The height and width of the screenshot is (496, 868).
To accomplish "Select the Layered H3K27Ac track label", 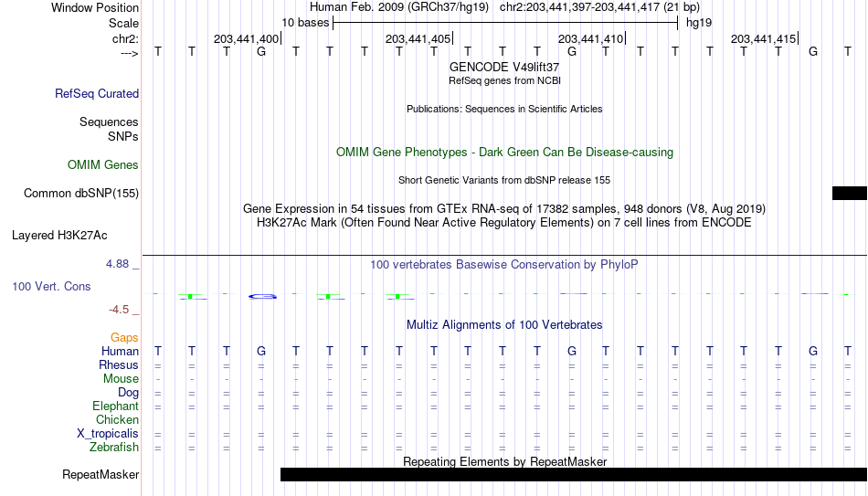I will (x=59, y=236).
